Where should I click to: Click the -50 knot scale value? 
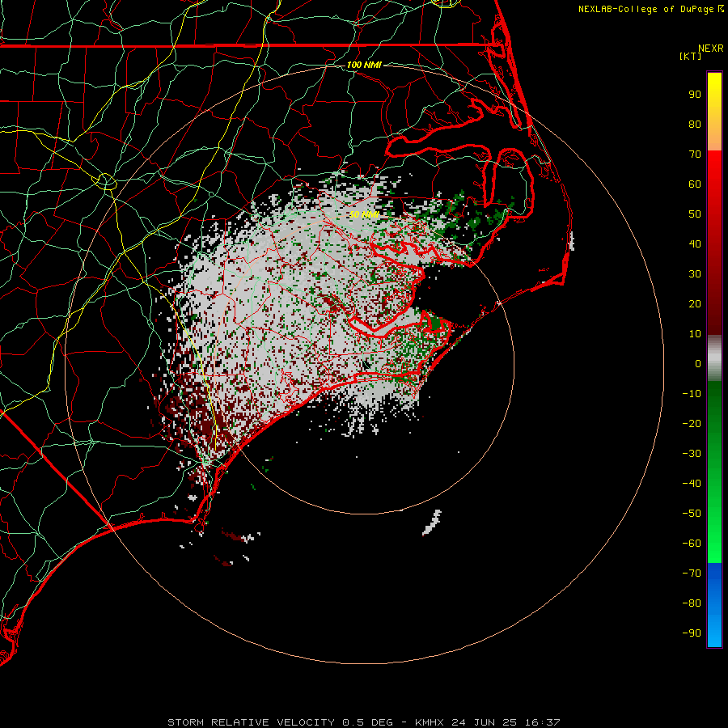(x=692, y=514)
